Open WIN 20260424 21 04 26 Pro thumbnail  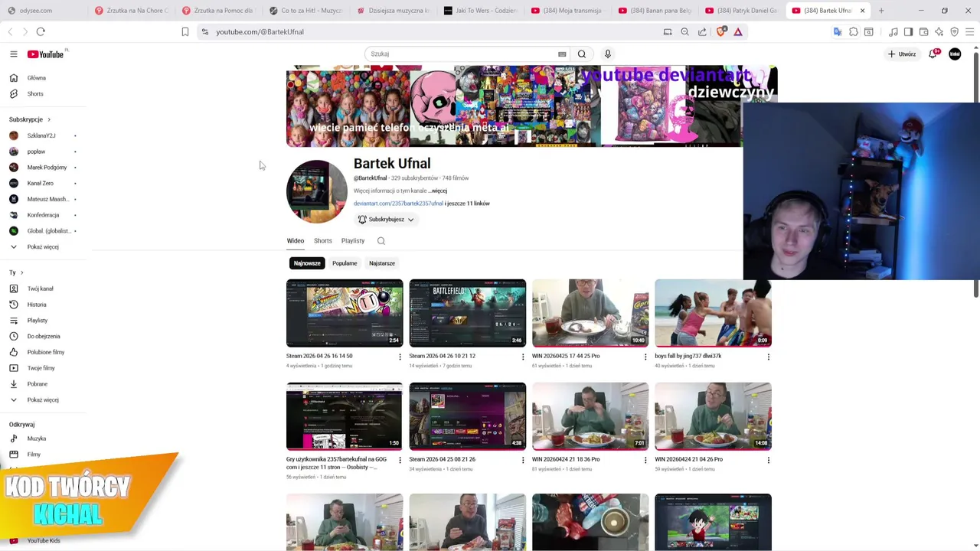pyautogui.click(x=713, y=416)
